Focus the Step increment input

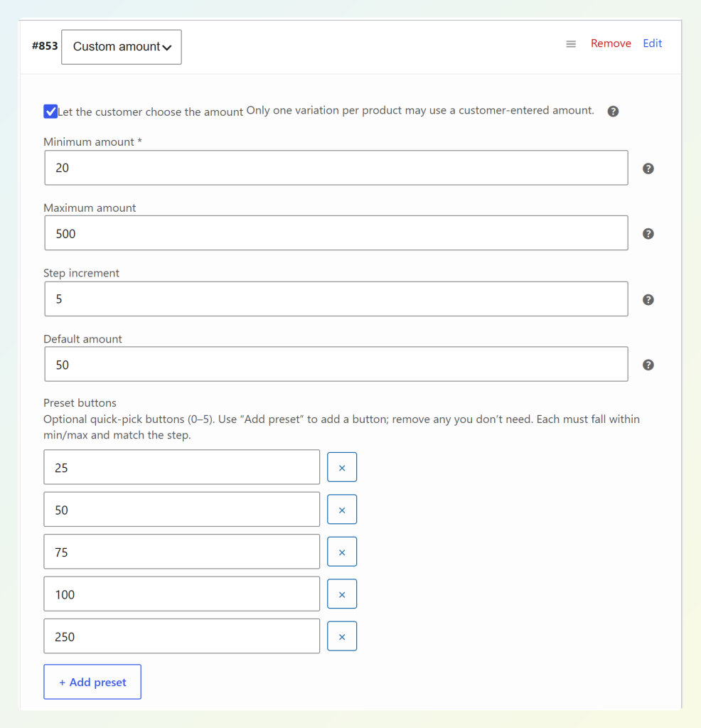336,299
